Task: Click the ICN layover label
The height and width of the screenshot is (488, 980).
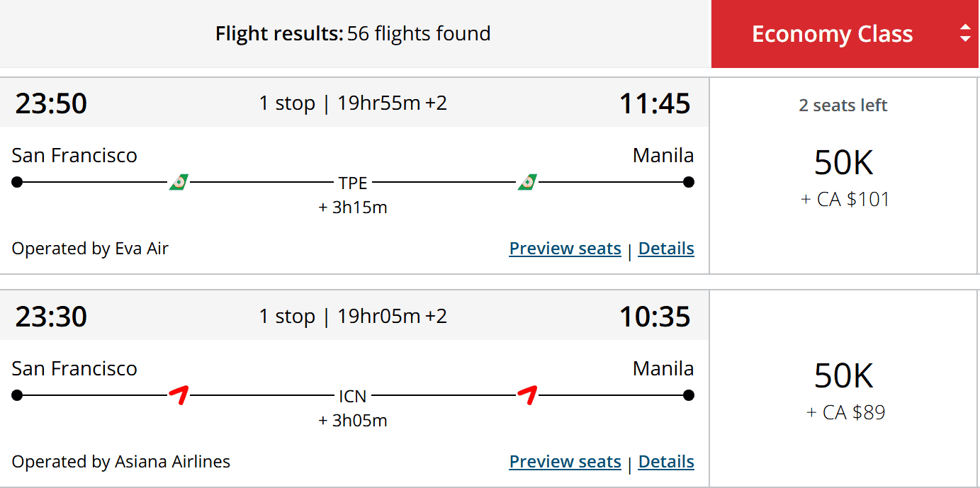Action: [x=353, y=396]
